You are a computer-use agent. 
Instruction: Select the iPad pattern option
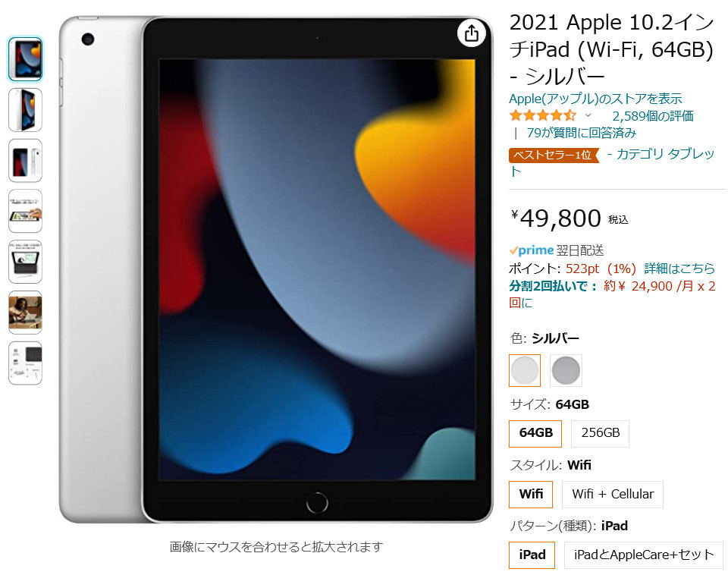coord(532,555)
